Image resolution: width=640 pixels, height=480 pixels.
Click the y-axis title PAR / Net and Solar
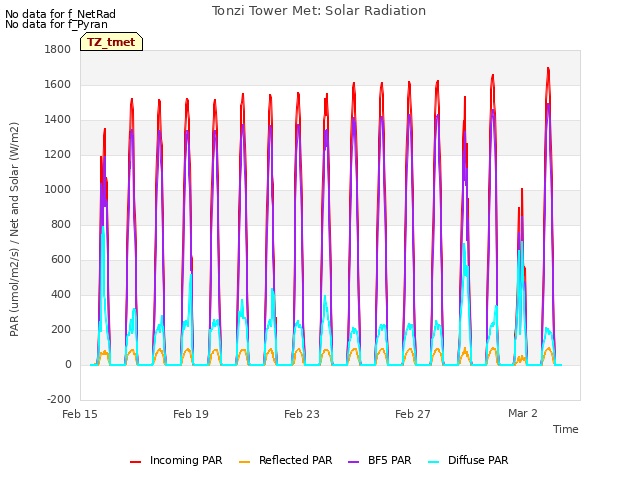click(14, 229)
